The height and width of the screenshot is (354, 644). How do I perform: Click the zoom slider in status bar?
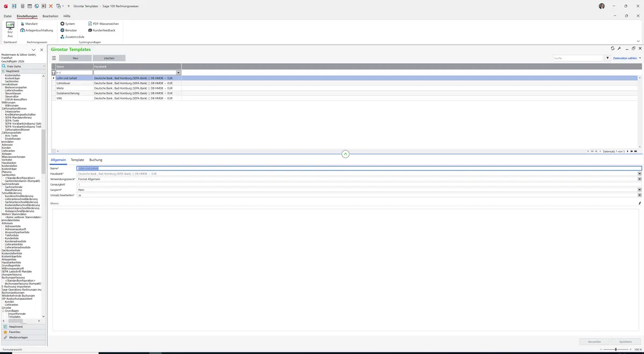tap(616, 349)
